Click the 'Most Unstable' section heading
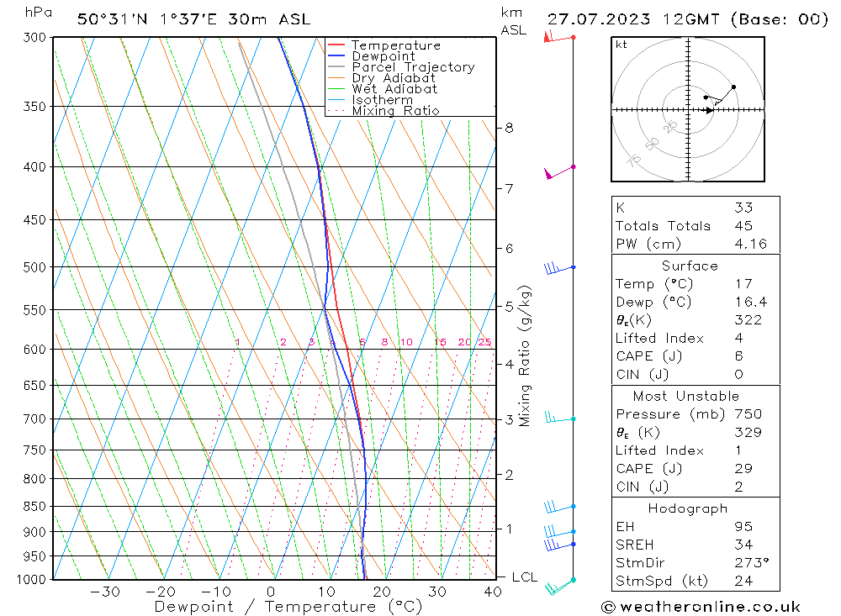Image resolution: width=841 pixels, height=616 pixels. point(686,396)
